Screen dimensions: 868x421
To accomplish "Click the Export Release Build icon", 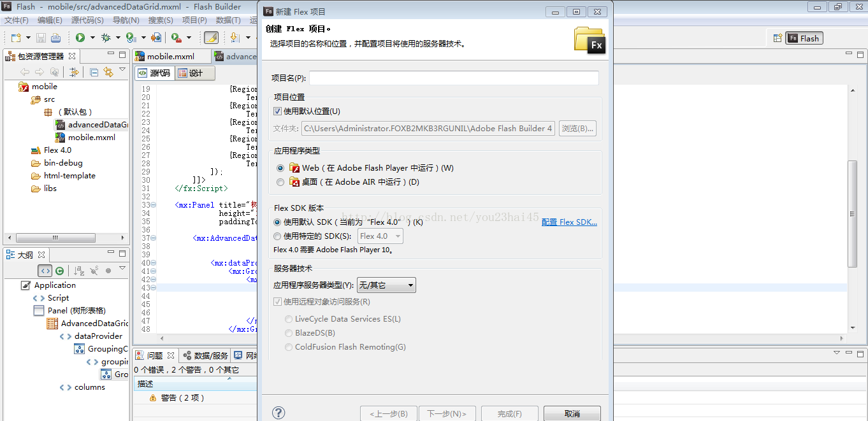I will click(x=156, y=38).
